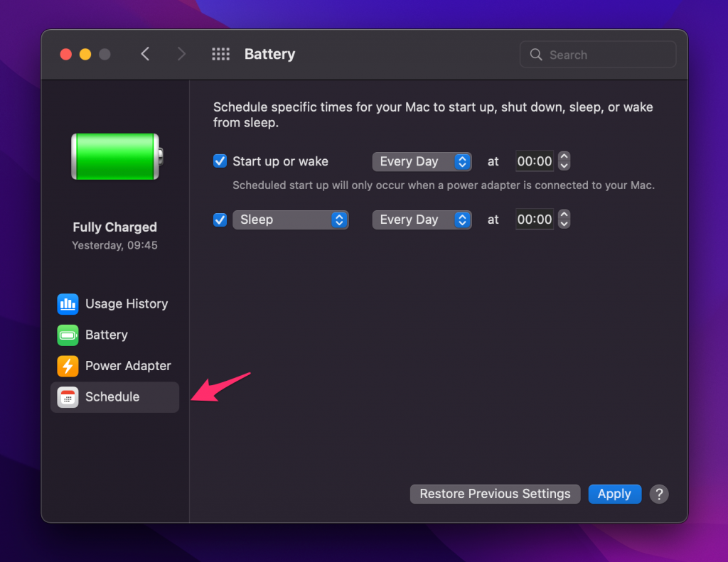728x562 pixels.
Task: Click the green Battery sidebar icon
Action: (x=68, y=335)
